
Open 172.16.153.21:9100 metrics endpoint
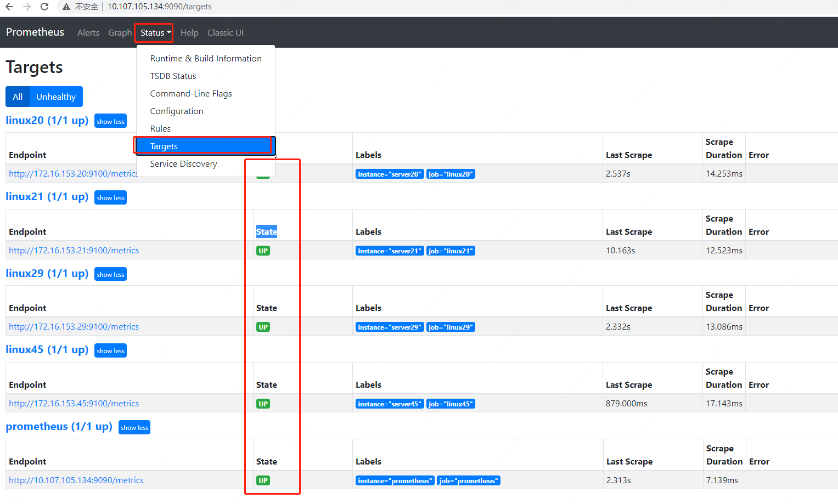tap(74, 251)
